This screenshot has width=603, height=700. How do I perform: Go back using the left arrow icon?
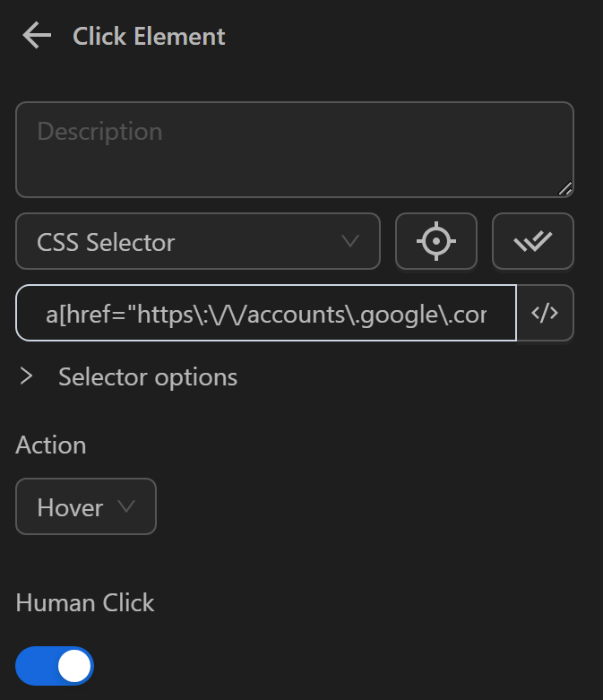tap(37, 36)
